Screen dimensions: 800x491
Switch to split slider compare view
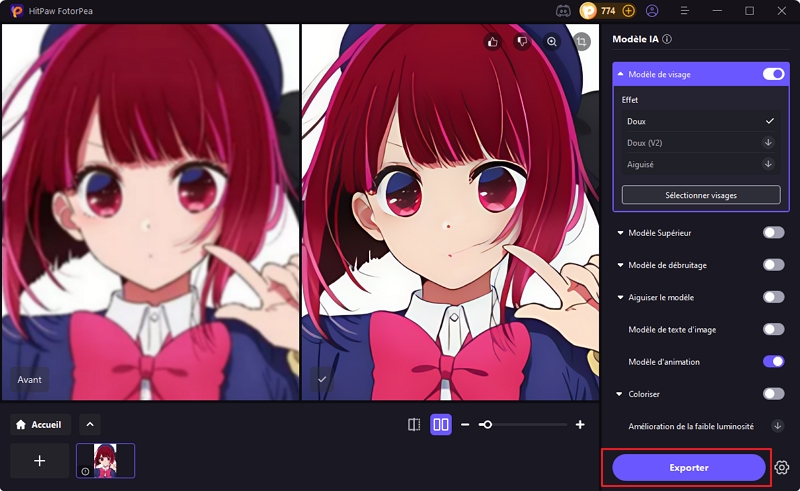[414, 425]
